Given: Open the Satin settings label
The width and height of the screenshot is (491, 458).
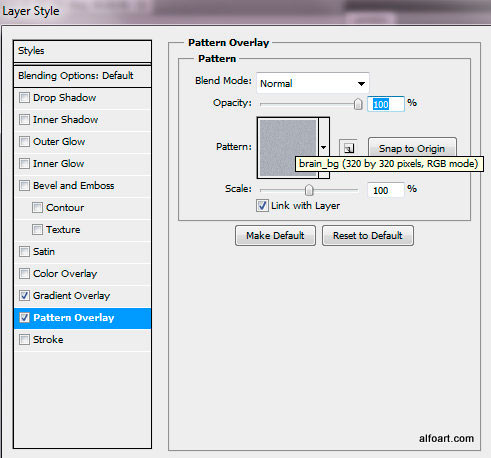Looking at the screenshot, I should point(44,252).
